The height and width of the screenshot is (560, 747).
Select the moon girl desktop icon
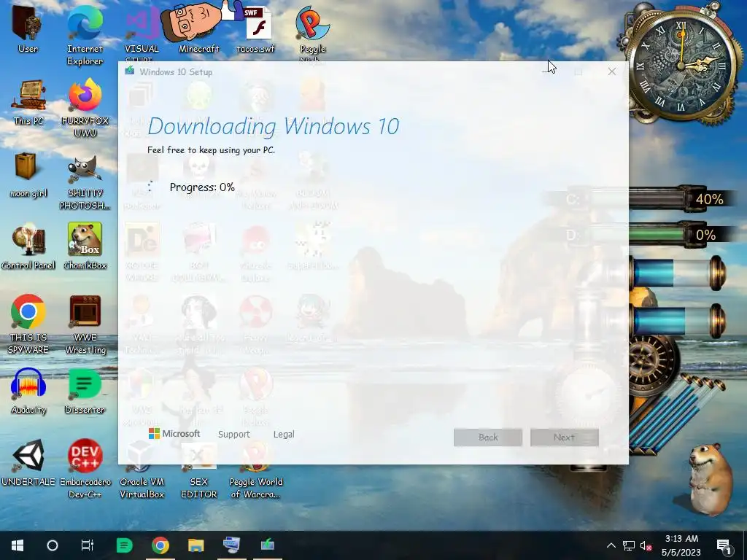[28, 175]
